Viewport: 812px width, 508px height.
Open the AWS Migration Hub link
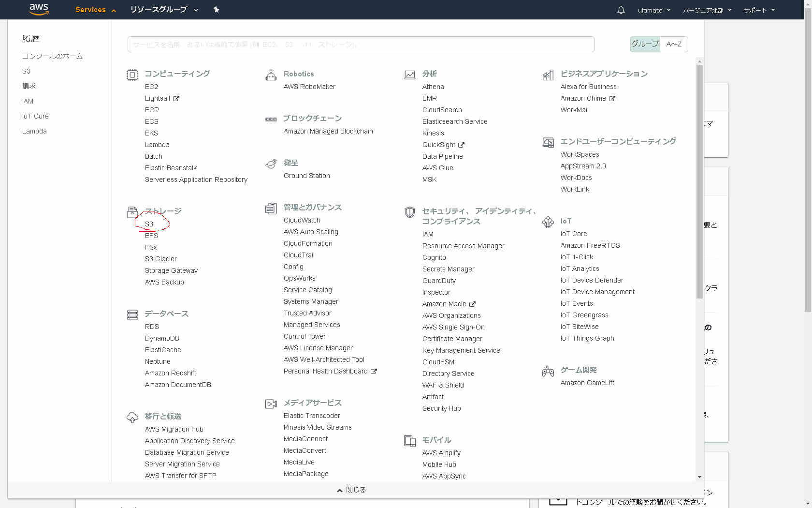pyautogui.click(x=174, y=429)
